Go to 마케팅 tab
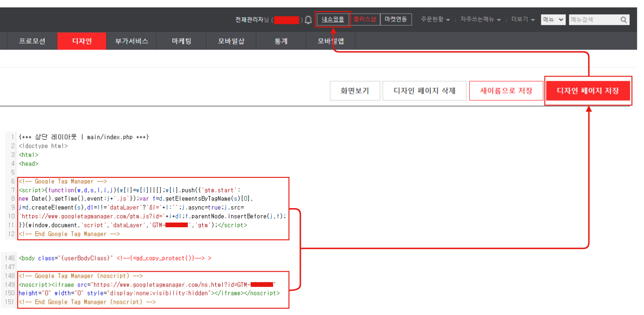644x315 pixels. 181,41
